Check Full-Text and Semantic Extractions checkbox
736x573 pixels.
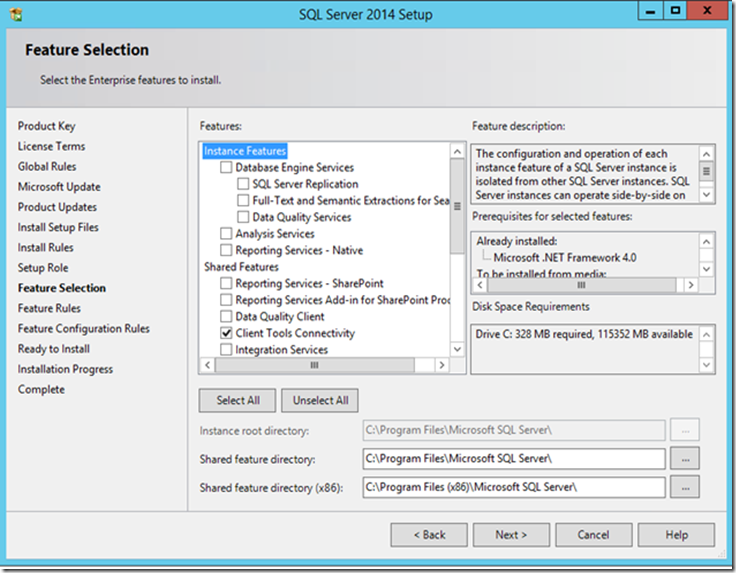[243, 200]
